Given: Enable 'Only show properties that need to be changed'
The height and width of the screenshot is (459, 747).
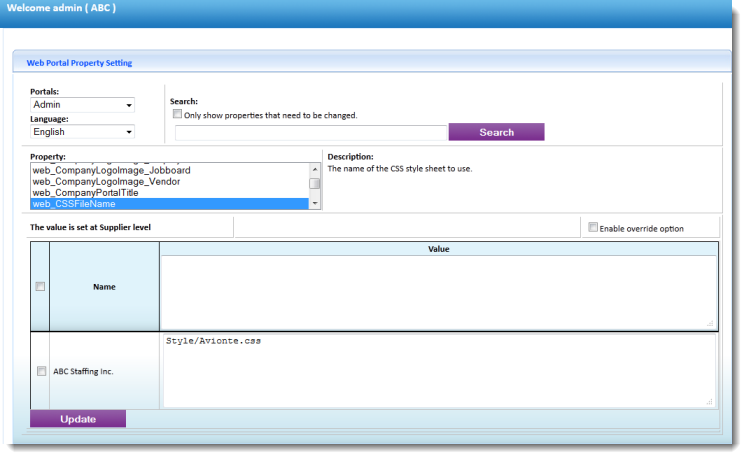Looking at the screenshot, I should coord(178,115).
